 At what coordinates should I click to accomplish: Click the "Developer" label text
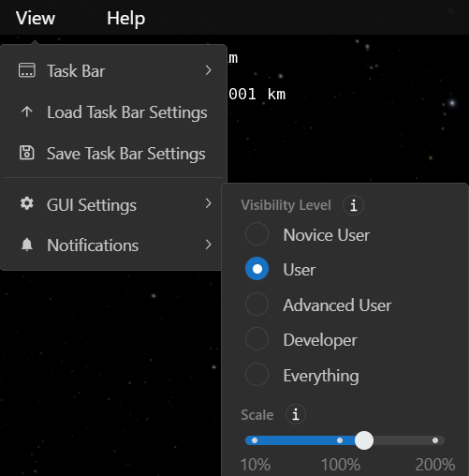[320, 340]
